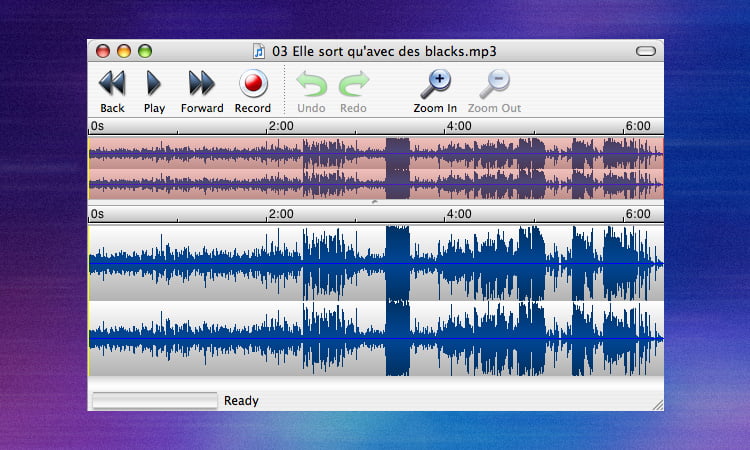
Task: Start recording with the Record button
Action: pos(253,83)
